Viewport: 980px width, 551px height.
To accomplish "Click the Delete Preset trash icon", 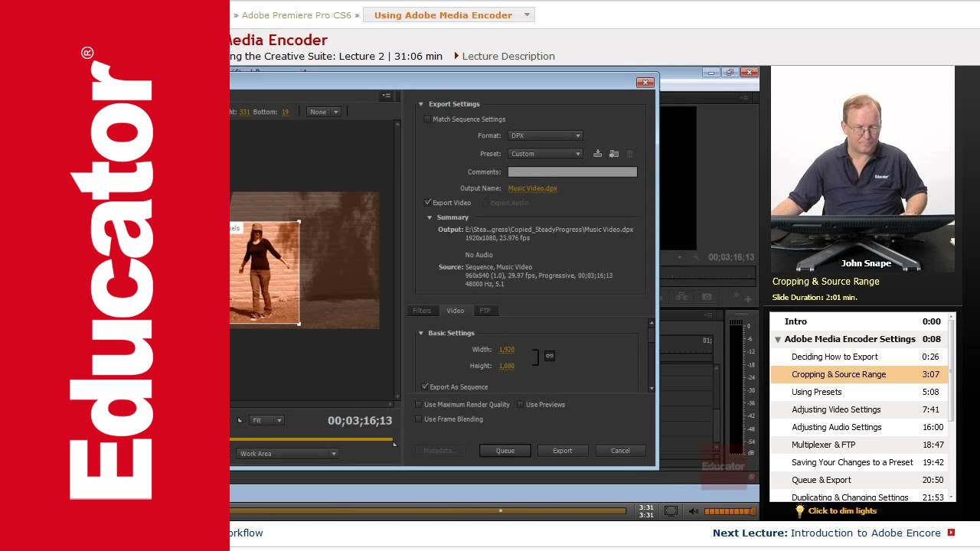I will coord(630,154).
